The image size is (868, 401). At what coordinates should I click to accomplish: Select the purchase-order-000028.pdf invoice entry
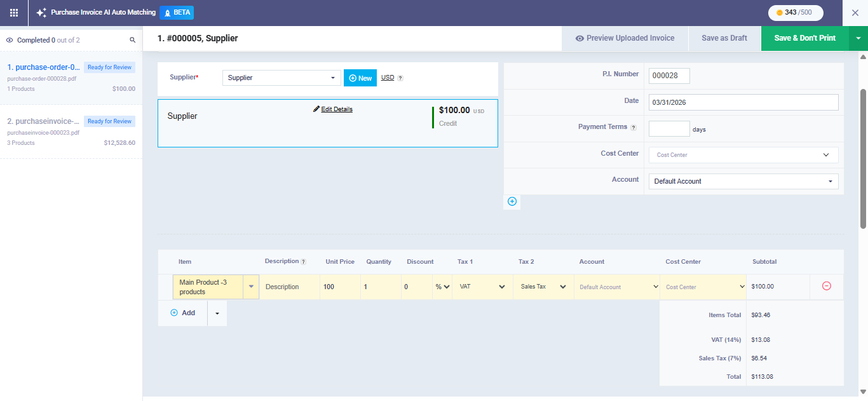pyautogui.click(x=71, y=77)
